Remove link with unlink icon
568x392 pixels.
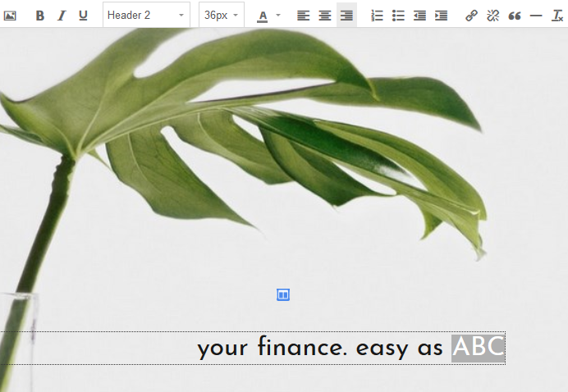pyautogui.click(x=492, y=16)
